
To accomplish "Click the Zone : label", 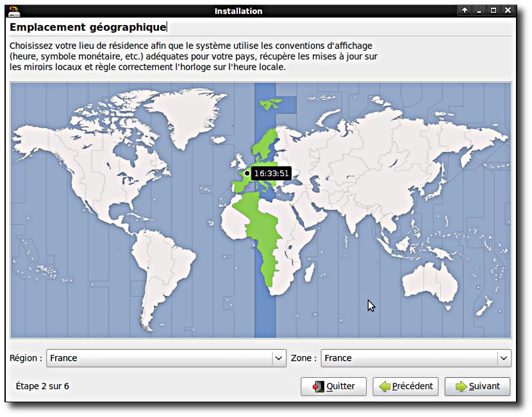I will click(304, 358).
